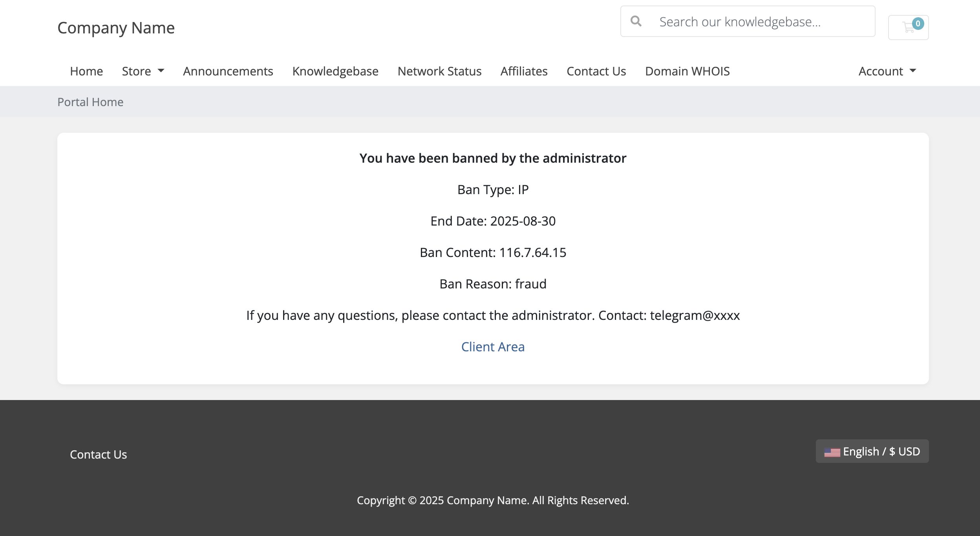980x536 pixels.
Task: Click Portal Home breadcrumb
Action: tap(90, 102)
